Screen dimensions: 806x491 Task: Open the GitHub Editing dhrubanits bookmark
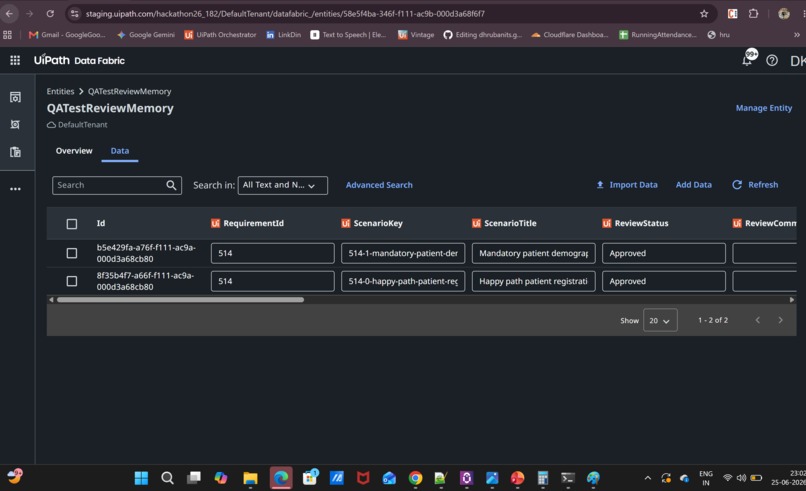(483, 35)
